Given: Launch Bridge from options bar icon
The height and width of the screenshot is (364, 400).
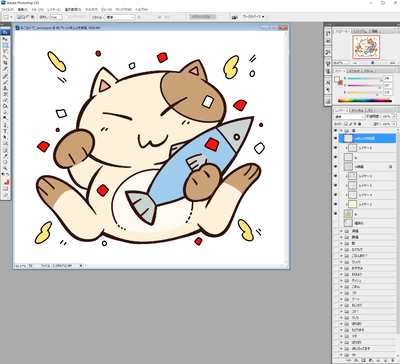Looking at the screenshot, I should [235, 17].
